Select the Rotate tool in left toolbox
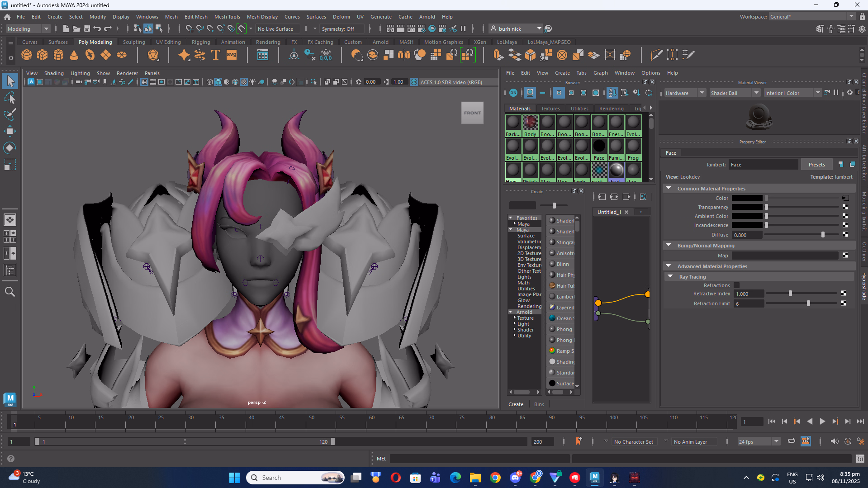 pos(10,148)
